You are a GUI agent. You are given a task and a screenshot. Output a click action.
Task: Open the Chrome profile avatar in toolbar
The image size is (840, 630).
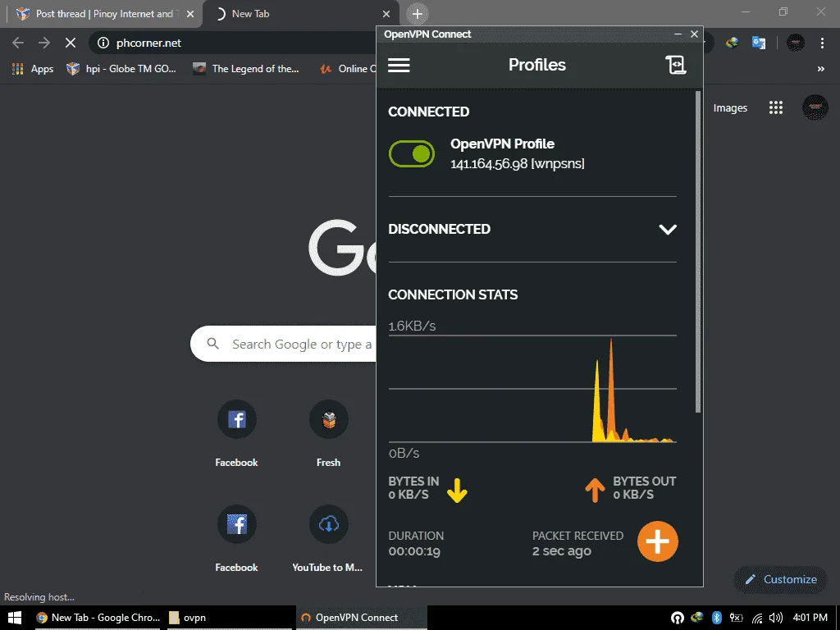point(796,43)
